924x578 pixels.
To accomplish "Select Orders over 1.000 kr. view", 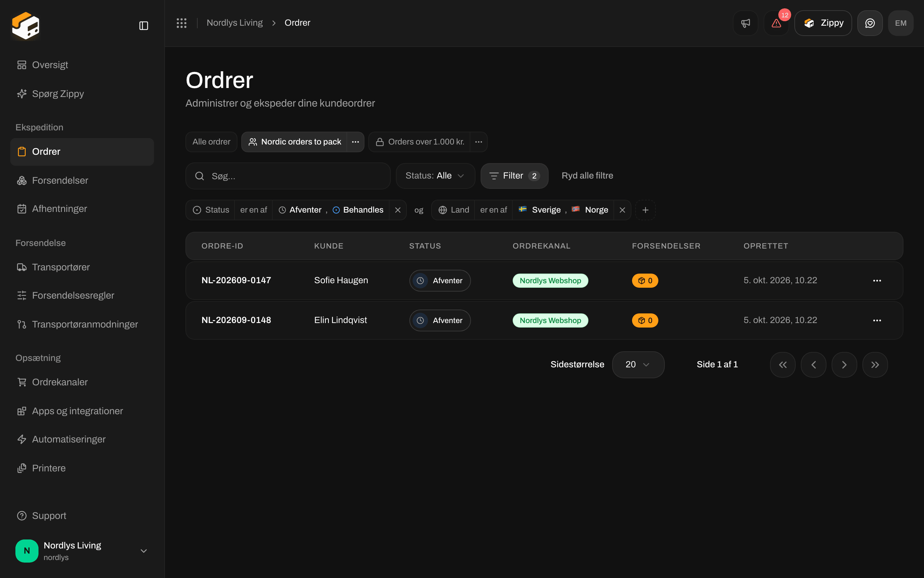I will point(419,142).
